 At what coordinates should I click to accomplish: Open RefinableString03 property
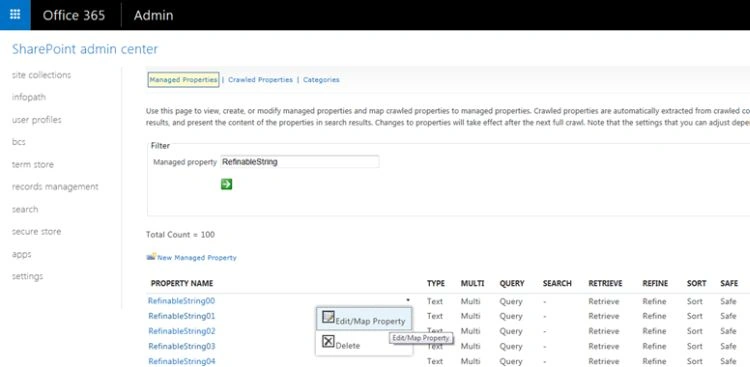point(181,346)
